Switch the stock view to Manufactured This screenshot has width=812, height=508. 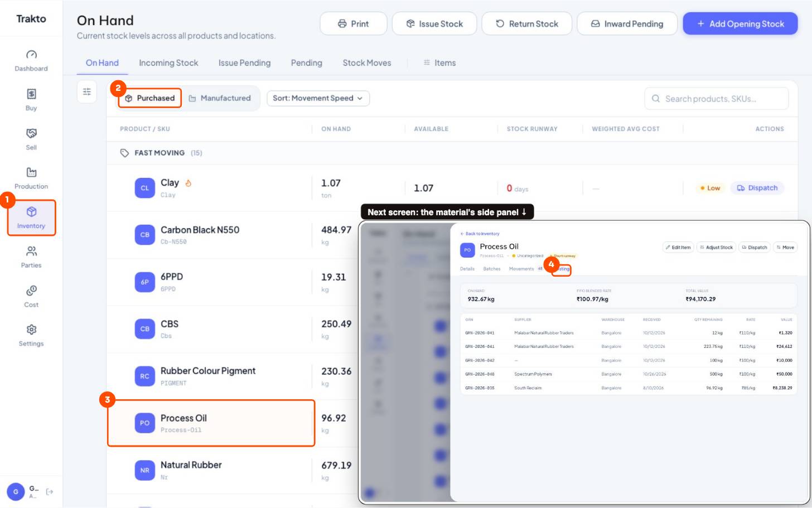point(220,98)
